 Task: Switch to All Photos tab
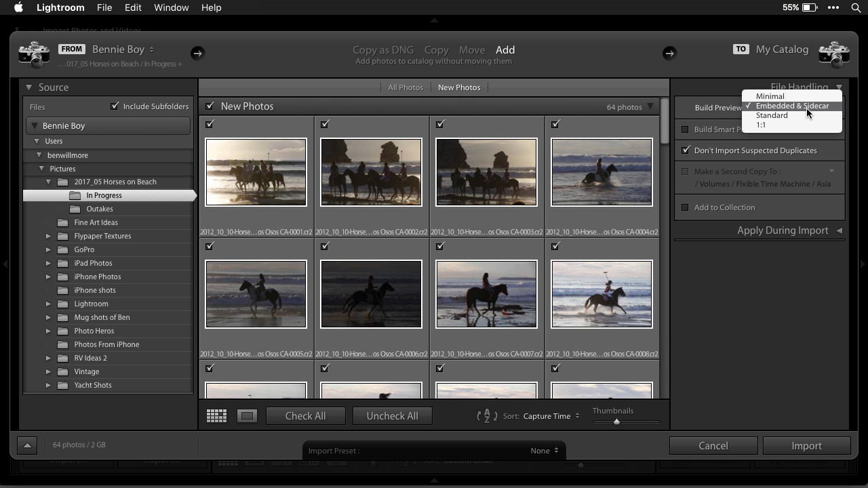coord(406,87)
